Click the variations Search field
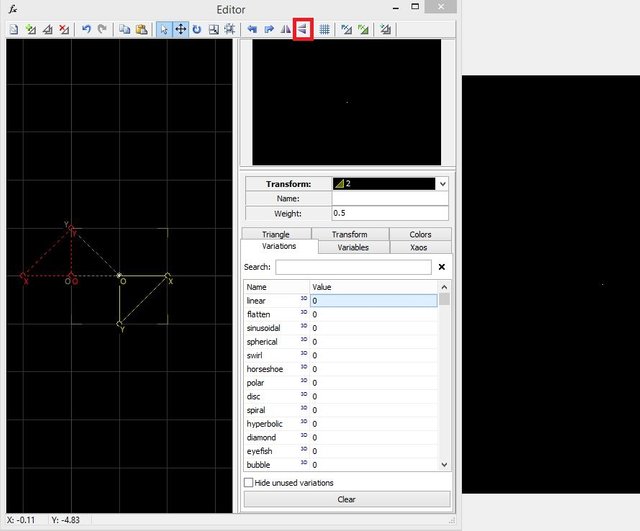The height and width of the screenshot is (531, 640). click(x=353, y=267)
